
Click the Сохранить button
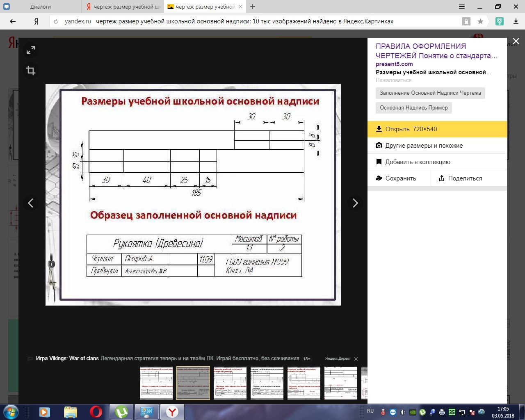tap(400, 178)
